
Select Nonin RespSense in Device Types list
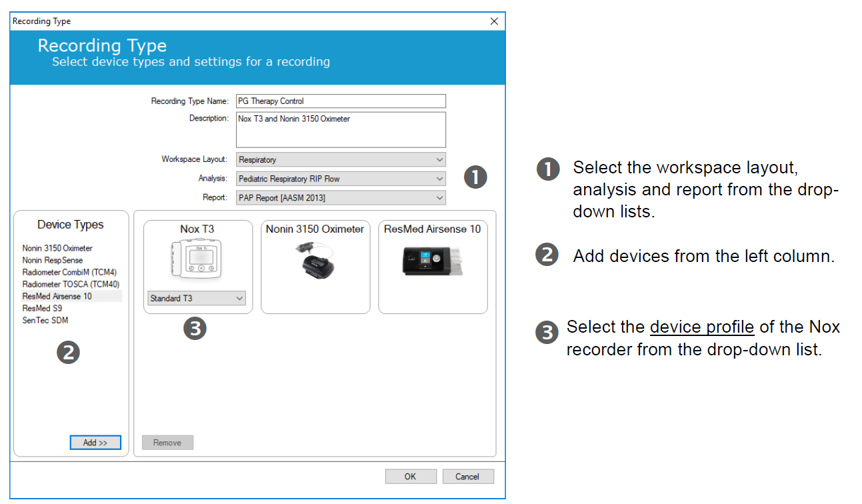(x=53, y=260)
